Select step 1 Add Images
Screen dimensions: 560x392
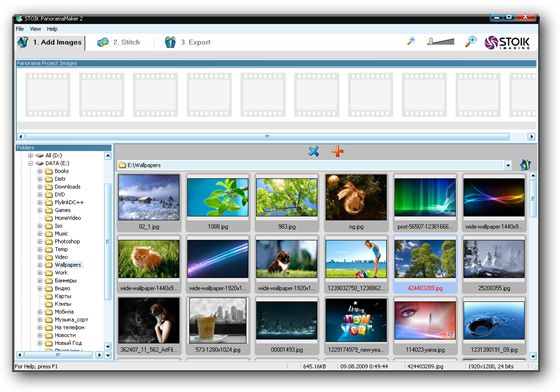(50, 42)
